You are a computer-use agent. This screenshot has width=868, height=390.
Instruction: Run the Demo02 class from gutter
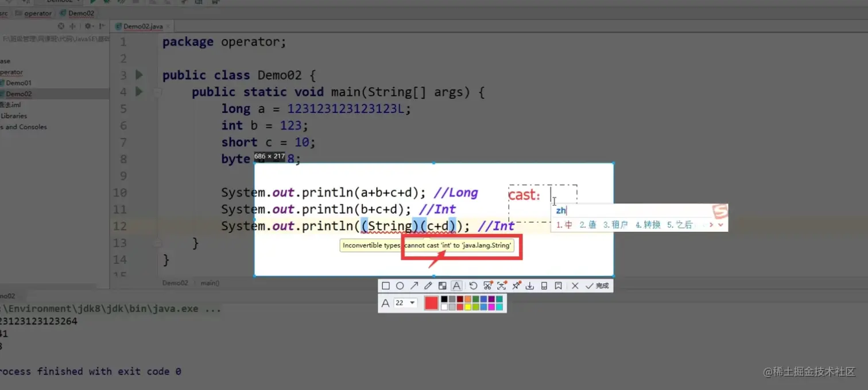138,75
